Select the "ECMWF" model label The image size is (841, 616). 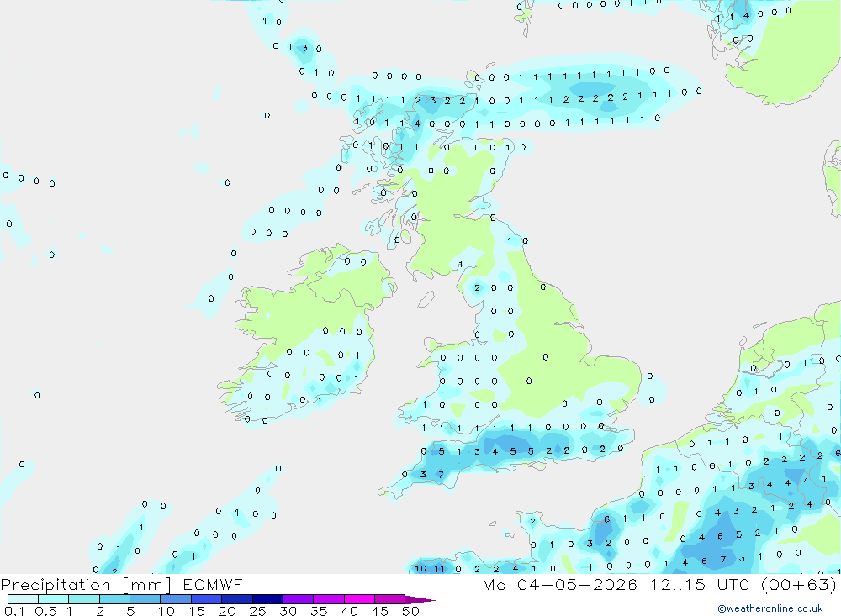(x=213, y=584)
